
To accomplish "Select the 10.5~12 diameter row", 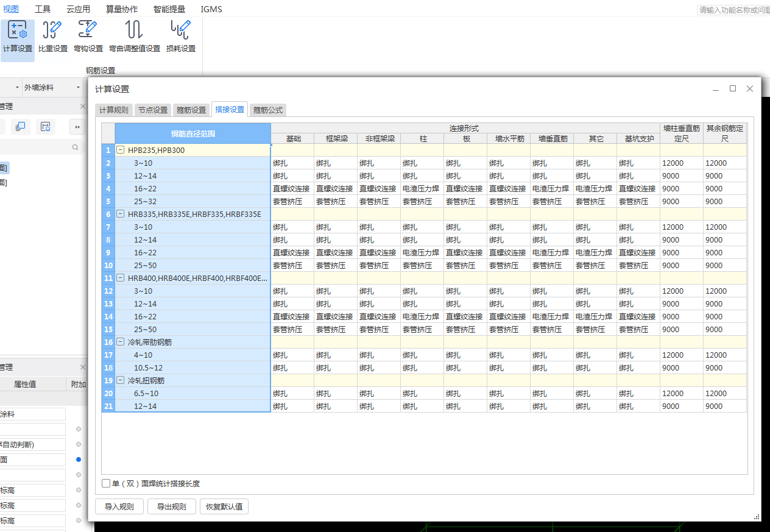I will (193, 367).
